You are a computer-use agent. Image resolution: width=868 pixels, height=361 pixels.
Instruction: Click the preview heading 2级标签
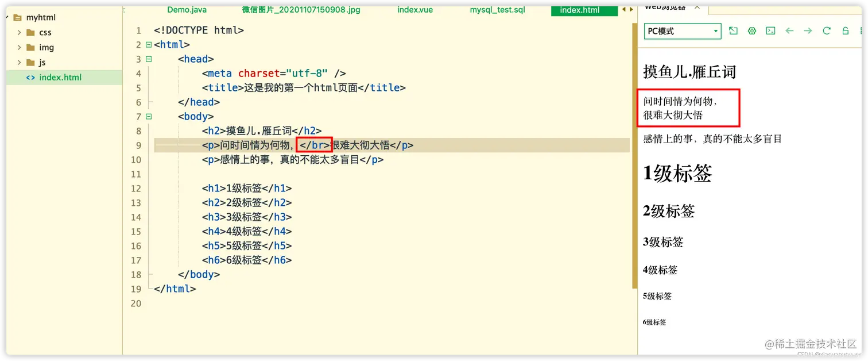tap(669, 211)
